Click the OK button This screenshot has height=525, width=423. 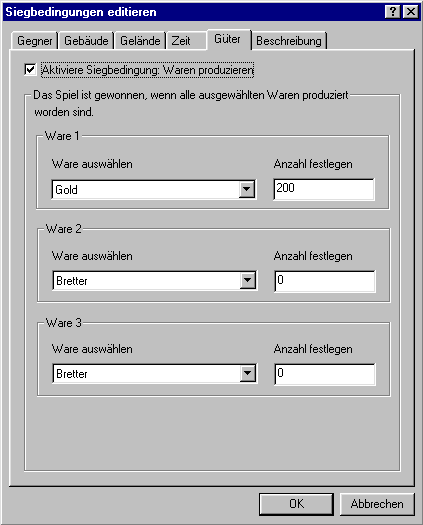[296, 504]
